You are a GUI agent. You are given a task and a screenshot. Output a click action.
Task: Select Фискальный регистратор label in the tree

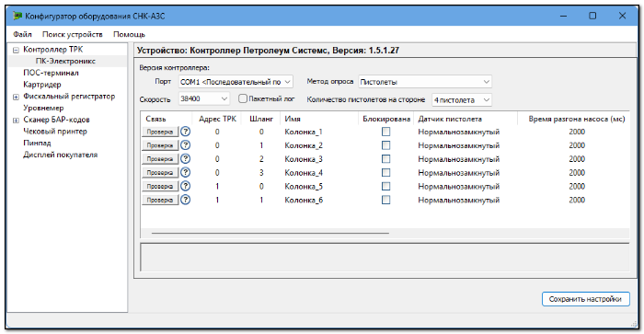[x=69, y=96]
